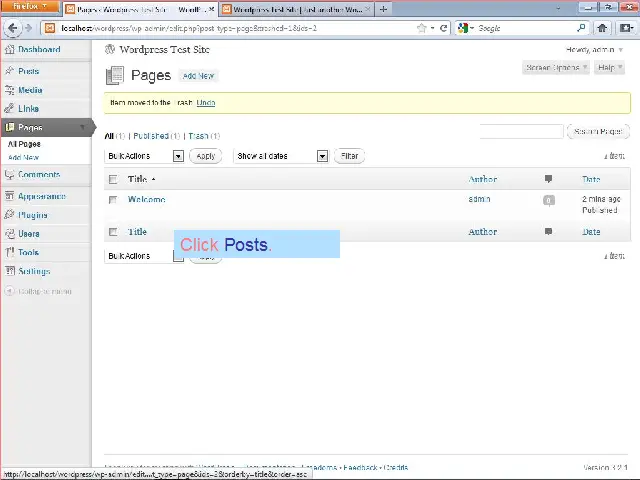Click the Filter button
Image resolution: width=640 pixels, height=480 pixels.
pos(349,156)
